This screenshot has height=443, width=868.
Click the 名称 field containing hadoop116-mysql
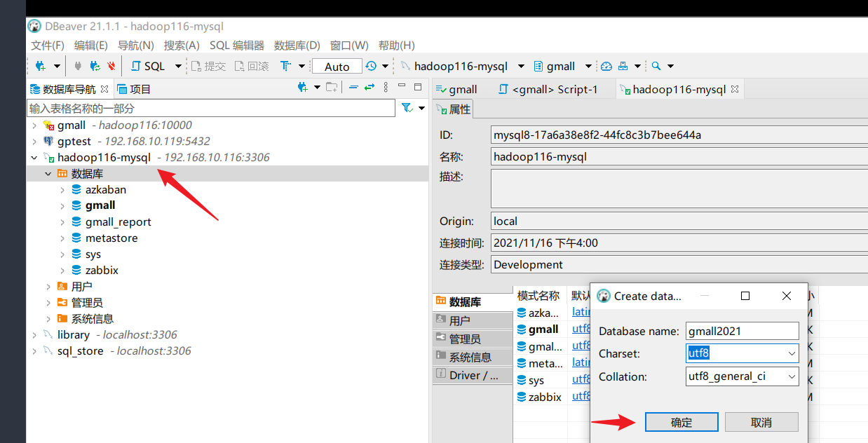[x=680, y=157]
